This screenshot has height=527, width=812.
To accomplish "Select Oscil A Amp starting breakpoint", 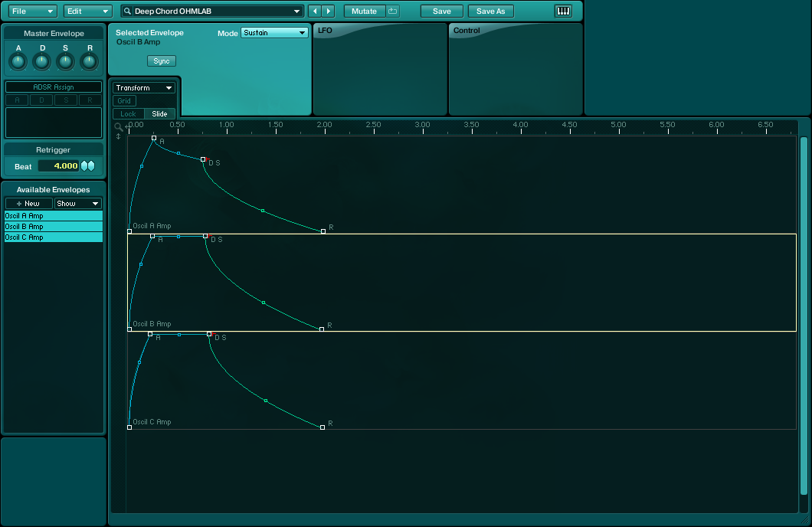I will [x=129, y=231].
